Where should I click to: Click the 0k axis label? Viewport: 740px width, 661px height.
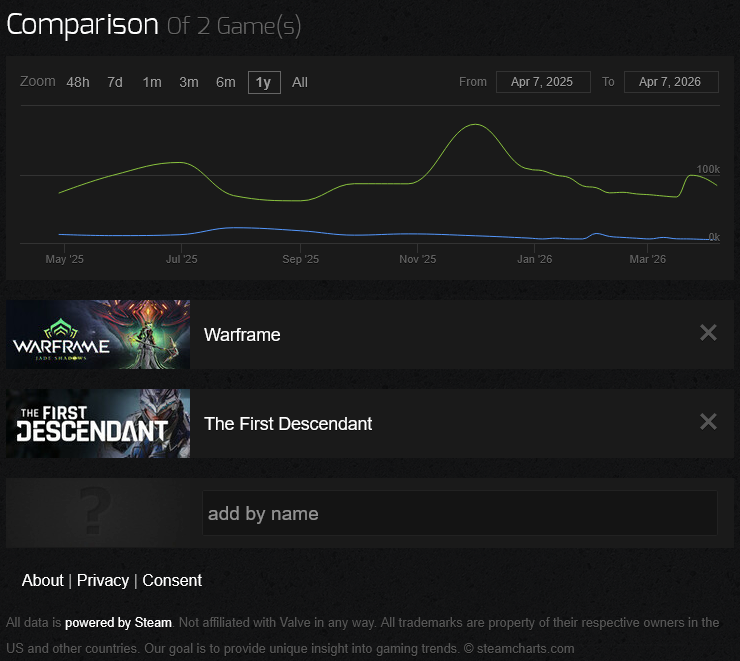714,237
